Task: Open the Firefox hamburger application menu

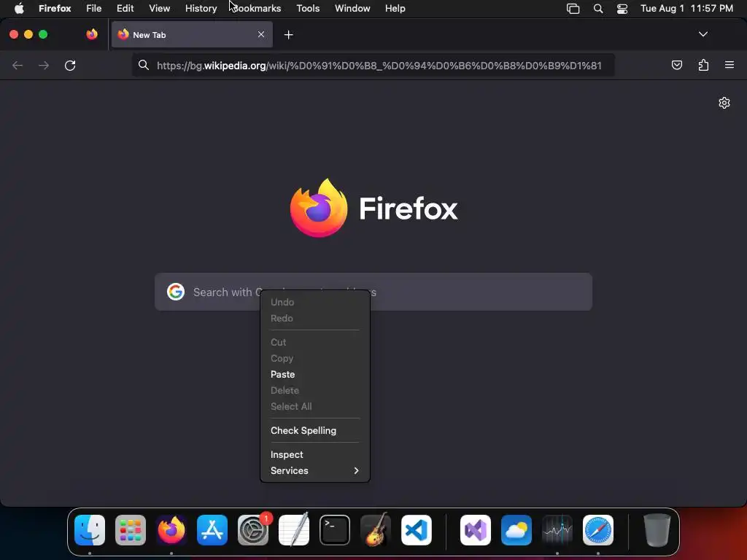Action: (x=729, y=65)
